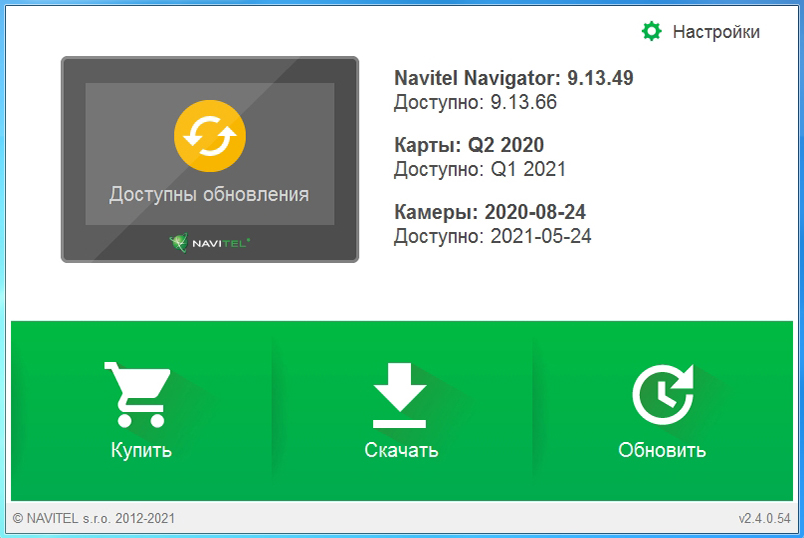Click the clock refresh update icon
The image size is (804, 538).
(662, 395)
